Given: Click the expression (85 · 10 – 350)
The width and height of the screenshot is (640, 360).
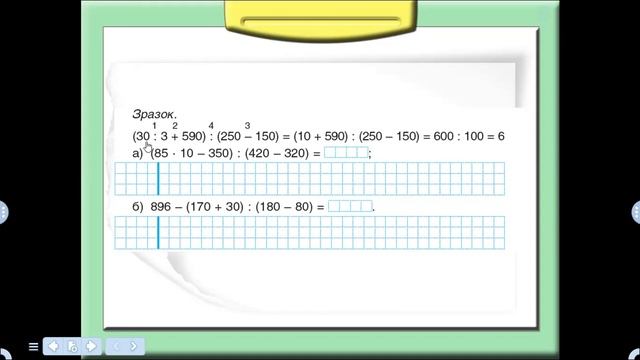Looking at the screenshot, I should pyautogui.click(x=191, y=153).
